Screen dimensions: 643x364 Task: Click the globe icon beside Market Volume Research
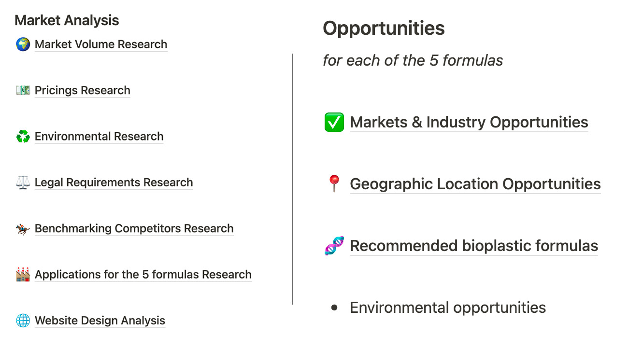click(23, 44)
